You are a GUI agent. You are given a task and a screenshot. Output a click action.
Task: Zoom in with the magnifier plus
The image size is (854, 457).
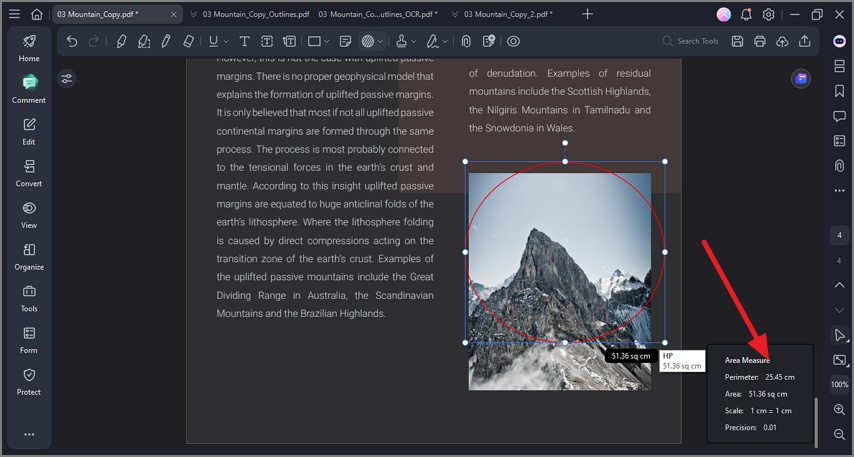tap(839, 410)
